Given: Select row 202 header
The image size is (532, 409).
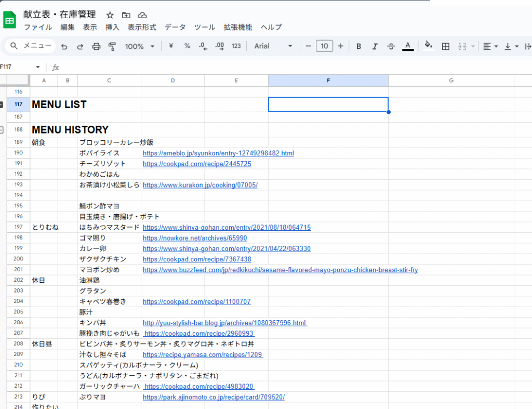Looking at the screenshot, I should pyautogui.click(x=18, y=280).
